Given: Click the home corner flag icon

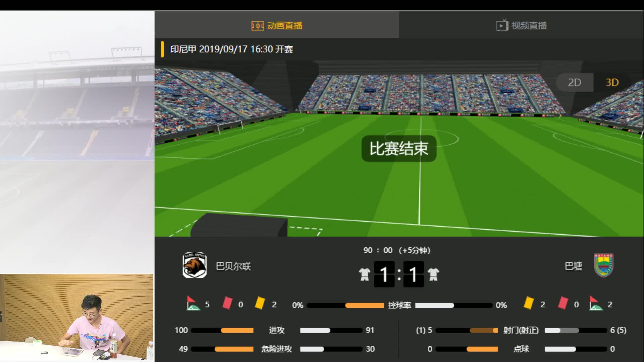Looking at the screenshot, I should click(193, 303).
